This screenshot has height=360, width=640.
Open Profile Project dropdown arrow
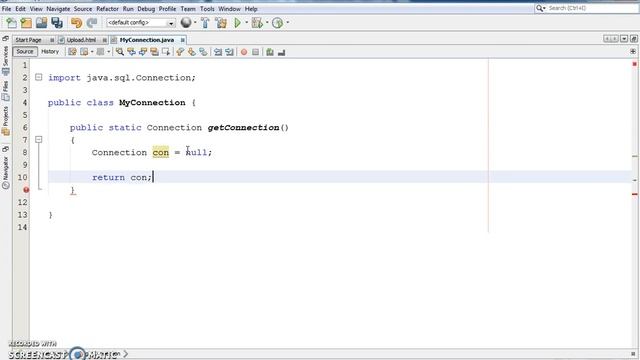tap(288, 22)
